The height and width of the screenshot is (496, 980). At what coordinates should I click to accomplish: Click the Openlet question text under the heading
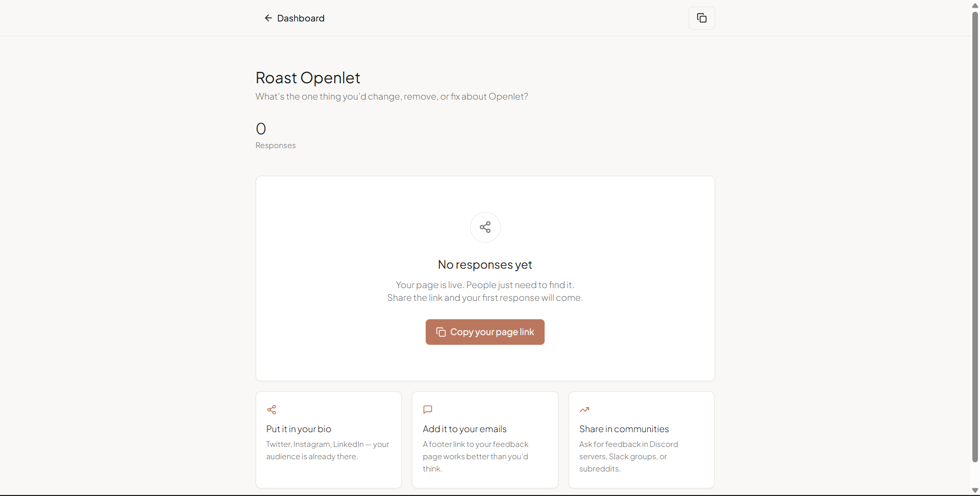pos(391,97)
